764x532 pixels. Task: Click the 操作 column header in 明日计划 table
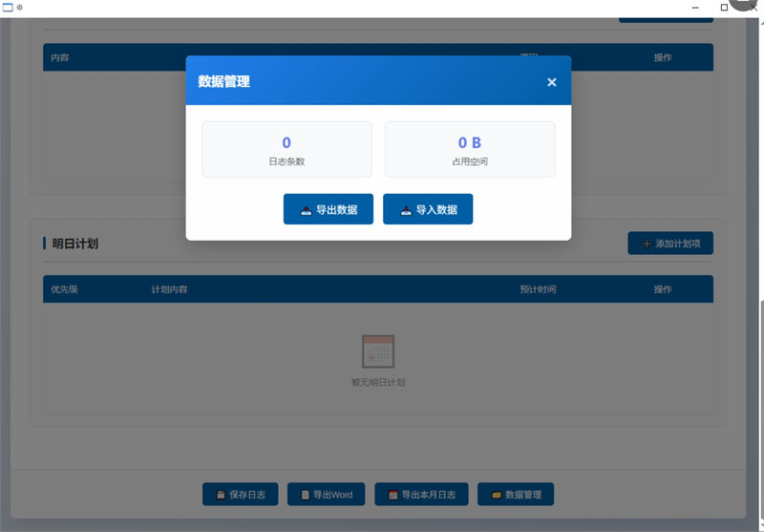click(x=663, y=289)
